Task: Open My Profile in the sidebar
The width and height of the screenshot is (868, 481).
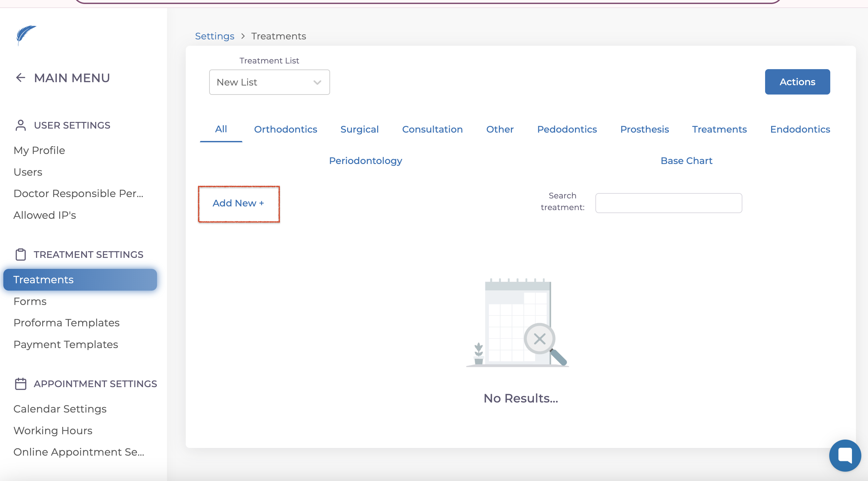Action: 39,150
